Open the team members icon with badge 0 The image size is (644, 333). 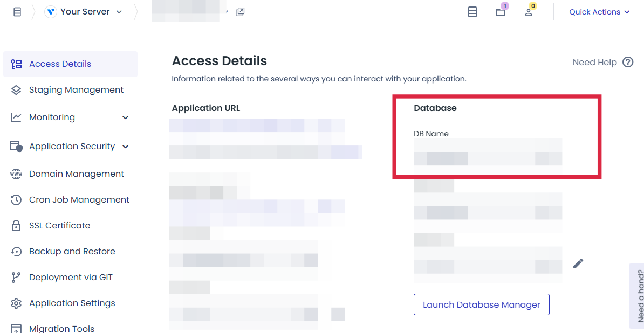(529, 12)
